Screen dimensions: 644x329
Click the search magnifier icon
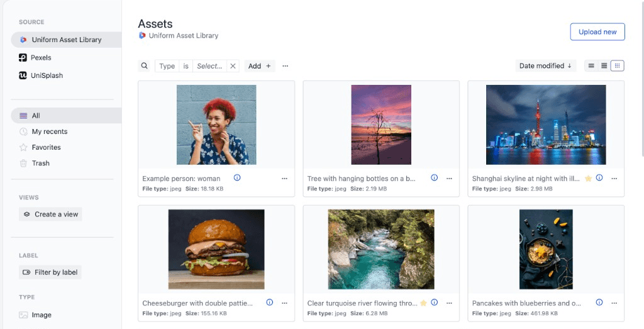point(144,65)
